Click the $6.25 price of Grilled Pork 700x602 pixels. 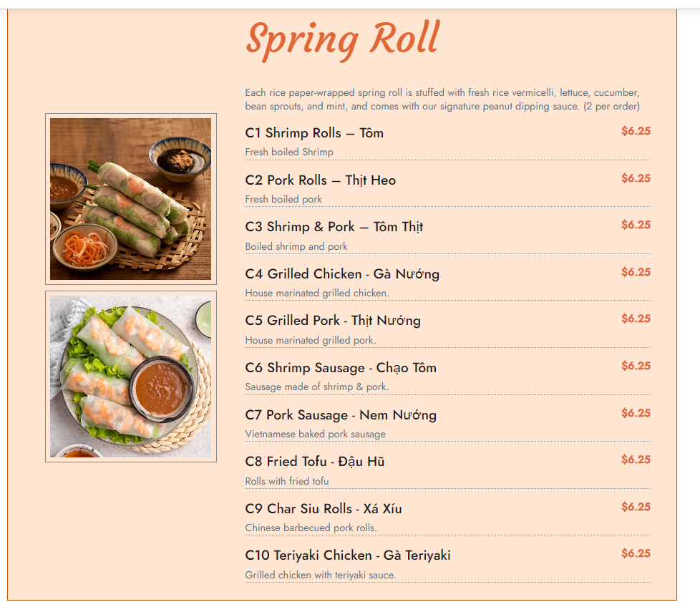[x=636, y=319]
